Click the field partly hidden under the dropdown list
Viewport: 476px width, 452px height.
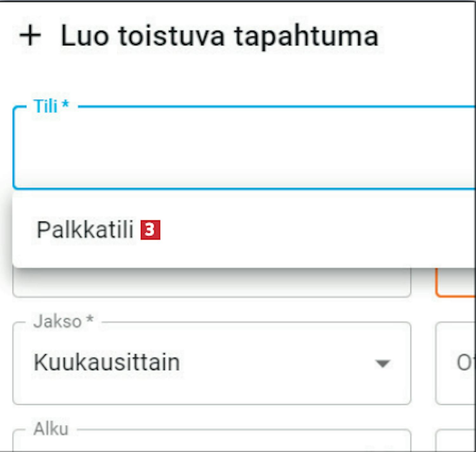pos(209,284)
